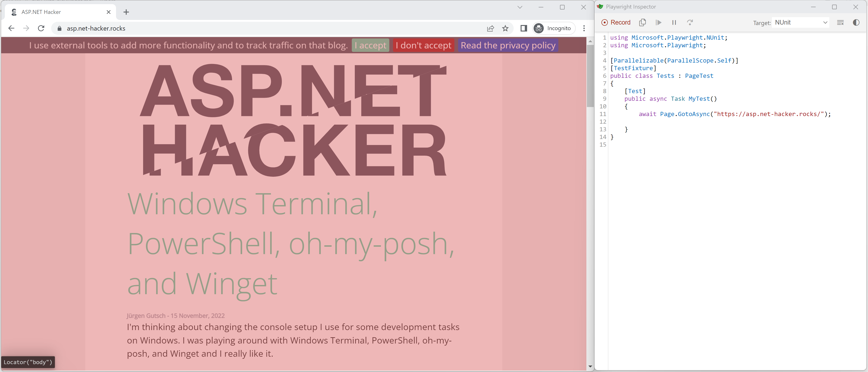
Task: Expand browser tab options chevron
Action: click(519, 7)
